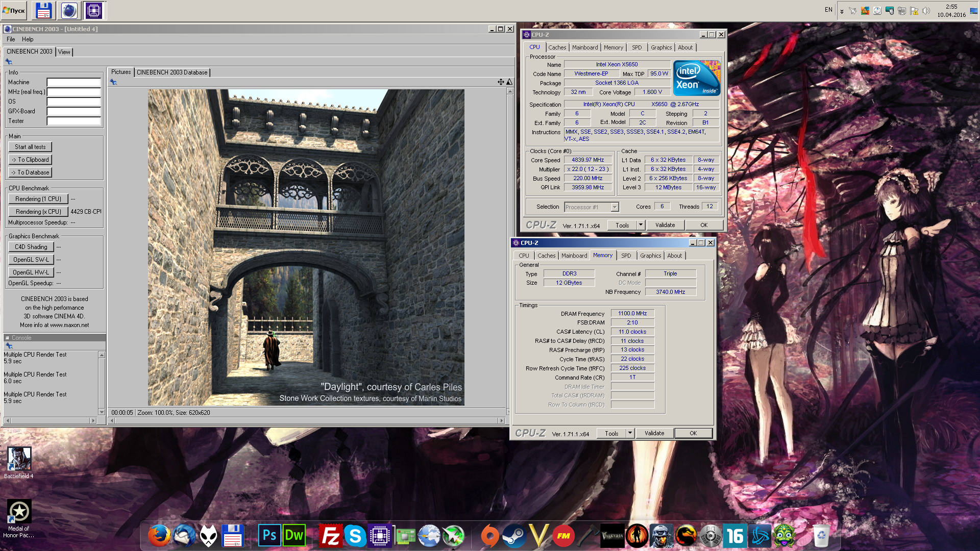The width and height of the screenshot is (980, 551).
Task: Open Origin from the dock
Action: tap(489, 536)
